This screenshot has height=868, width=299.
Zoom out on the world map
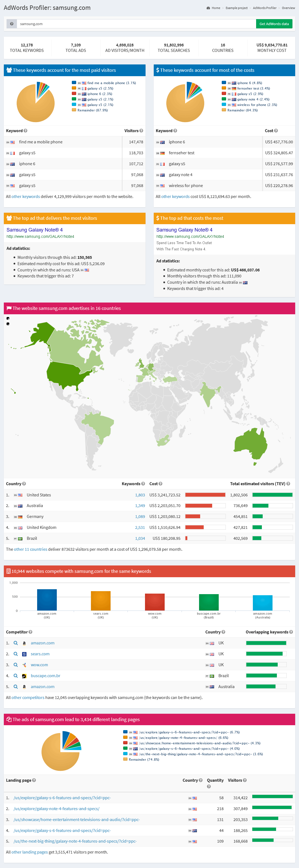click(x=8, y=324)
